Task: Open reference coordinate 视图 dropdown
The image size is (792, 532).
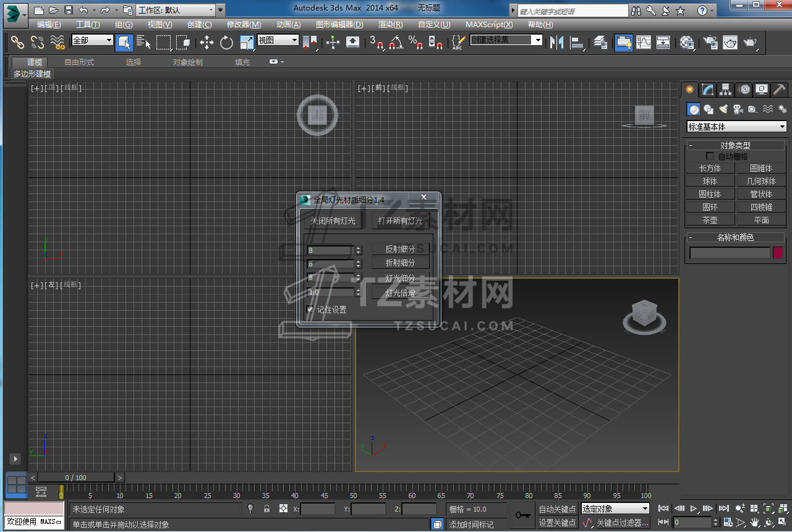Action: [x=278, y=40]
